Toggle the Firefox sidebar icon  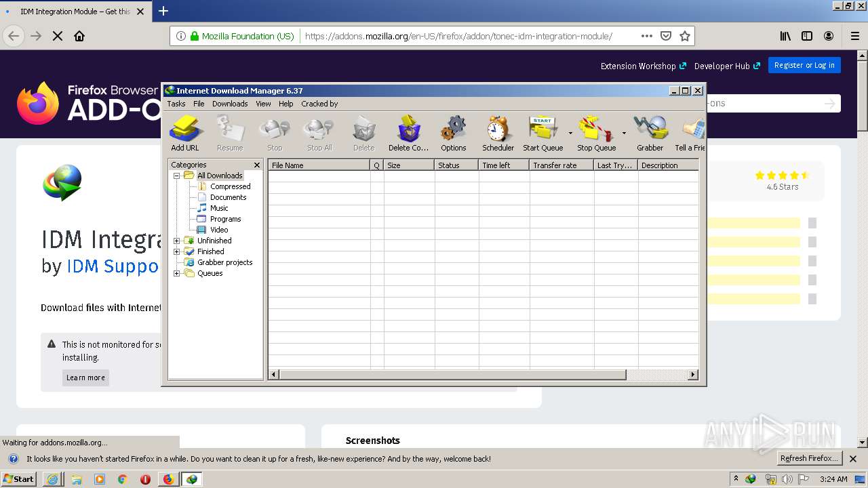coord(807,36)
